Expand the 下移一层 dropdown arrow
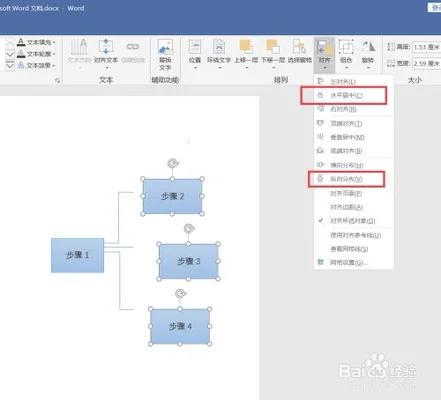 point(273,68)
